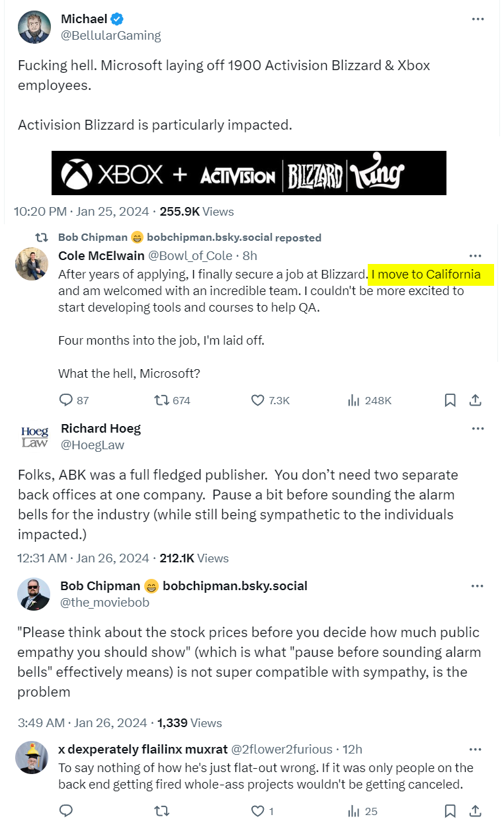Image resolution: width=504 pixels, height=825 pixels.
Task: Retweet the muxrat reply
Action: (x=161, y=810)
